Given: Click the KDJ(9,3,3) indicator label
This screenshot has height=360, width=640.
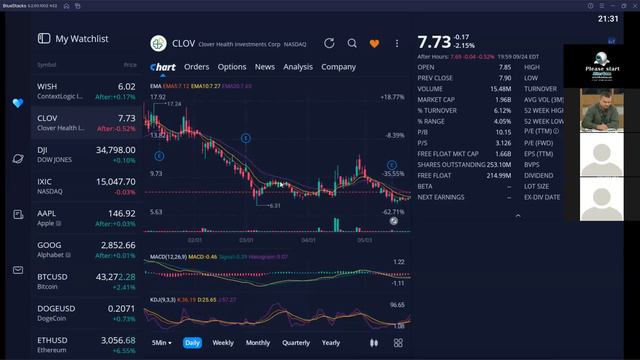Looking at the screenshot, I should 162,300.
